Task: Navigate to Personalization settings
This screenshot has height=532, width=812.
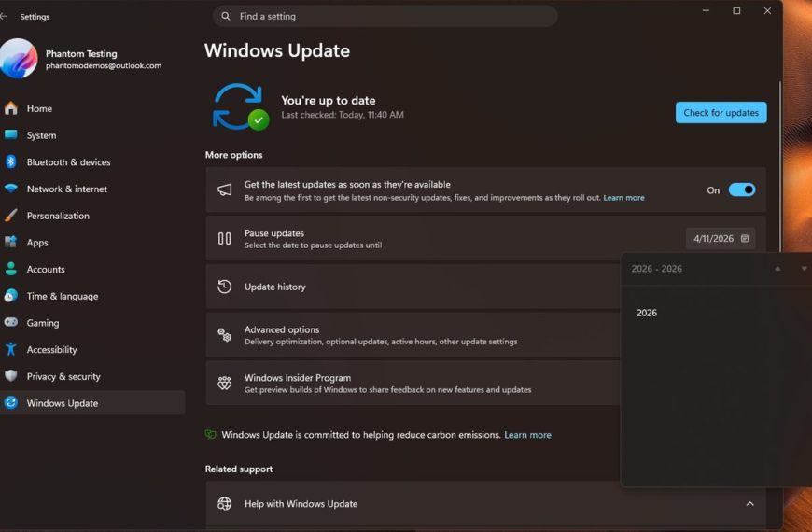Action: pos(93,216)
